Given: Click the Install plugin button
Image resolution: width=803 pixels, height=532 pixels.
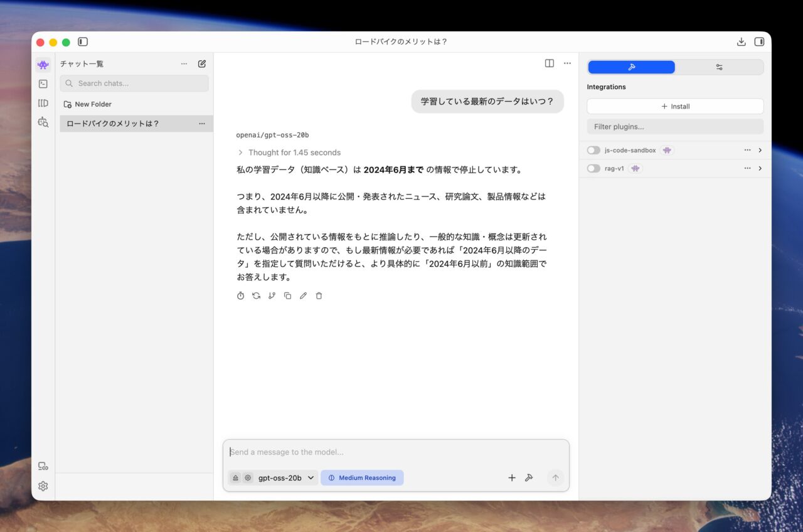Looking at the screenshot, I should pyautogui.click(x=675, y=107).
